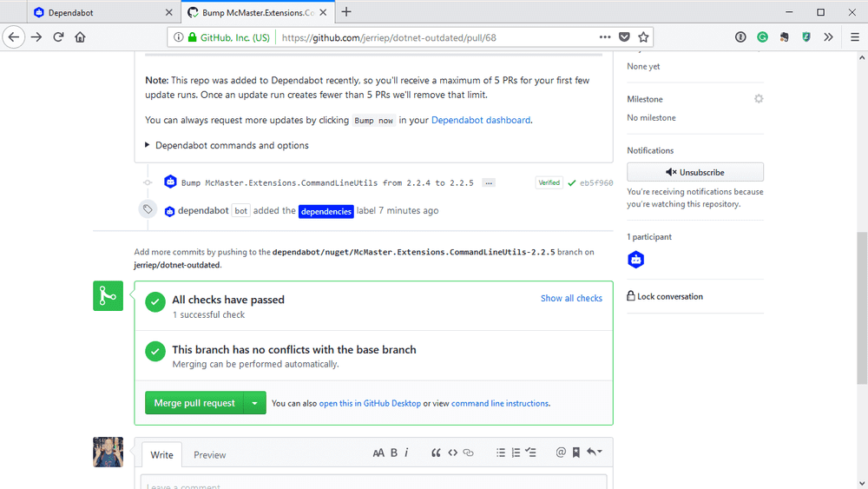
Task: Open the dependabot user link
Action: pos(203,210)
